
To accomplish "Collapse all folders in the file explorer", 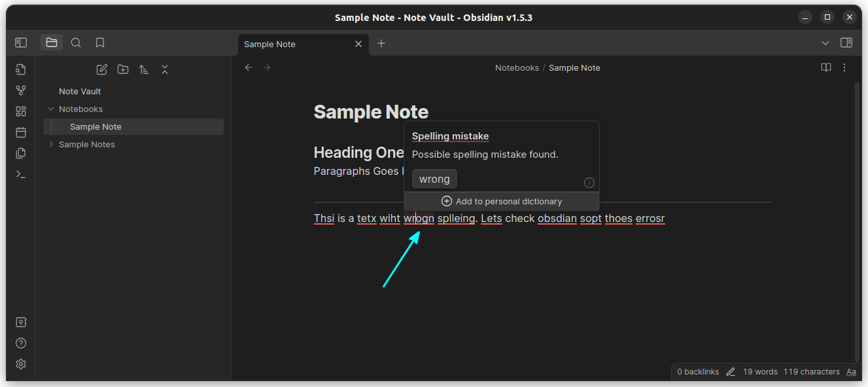I will (165, 69).
